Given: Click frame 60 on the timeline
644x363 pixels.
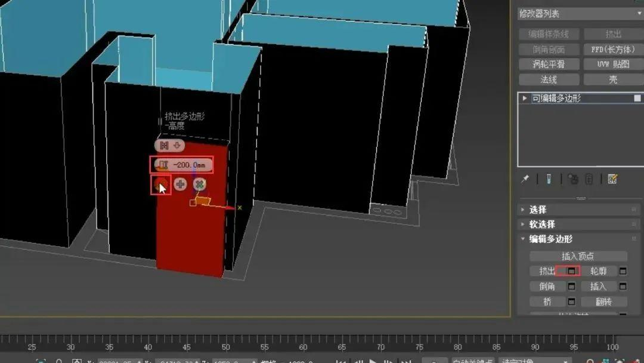Looking at the screenshot, I should 303,346.
